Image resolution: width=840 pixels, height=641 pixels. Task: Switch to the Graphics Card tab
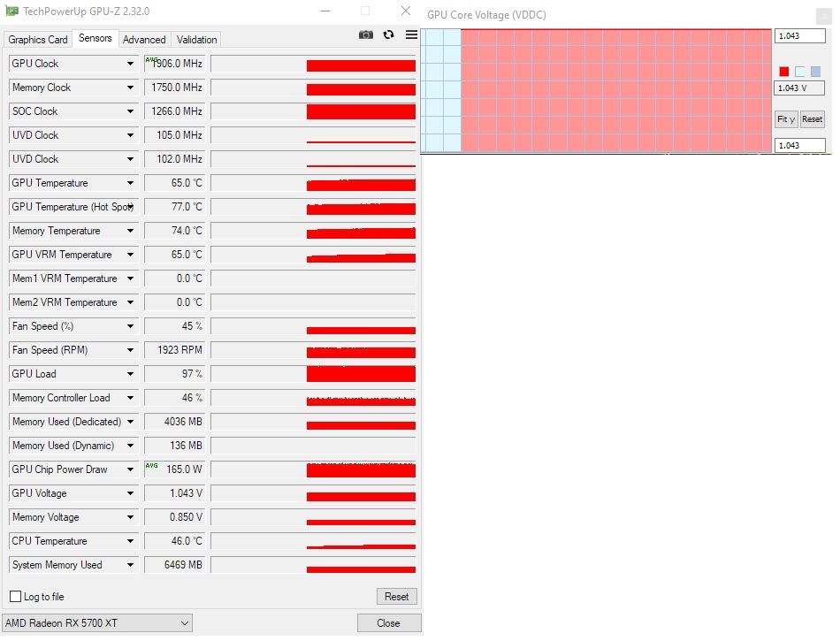pos(38,40)
